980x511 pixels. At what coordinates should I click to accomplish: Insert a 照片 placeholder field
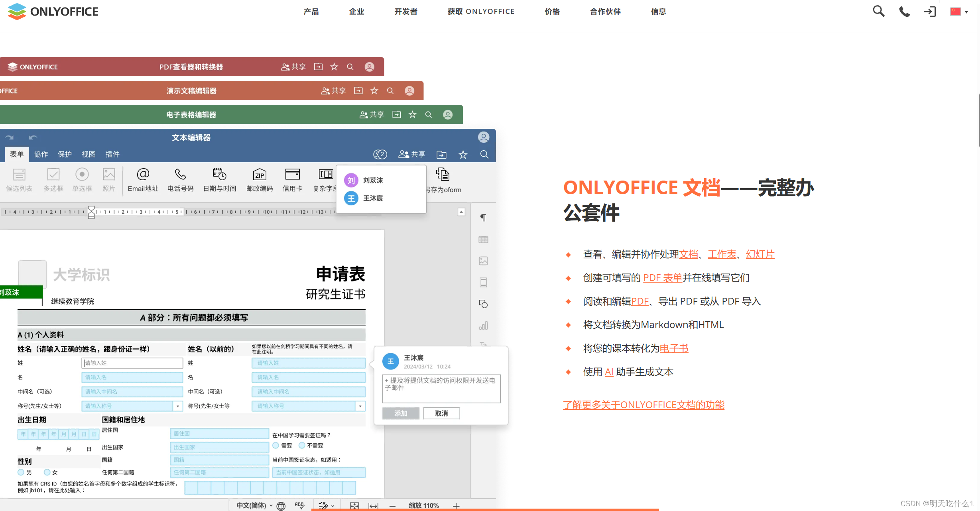(108, 179)
